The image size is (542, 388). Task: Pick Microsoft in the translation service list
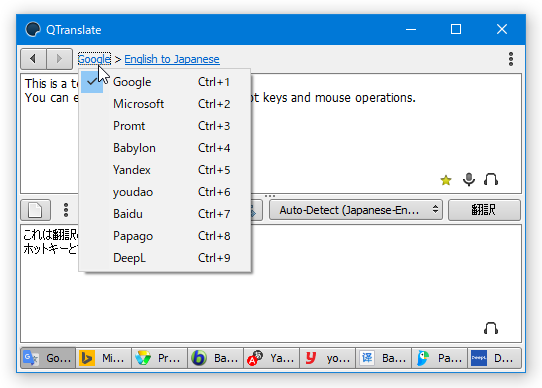[165, 104]
